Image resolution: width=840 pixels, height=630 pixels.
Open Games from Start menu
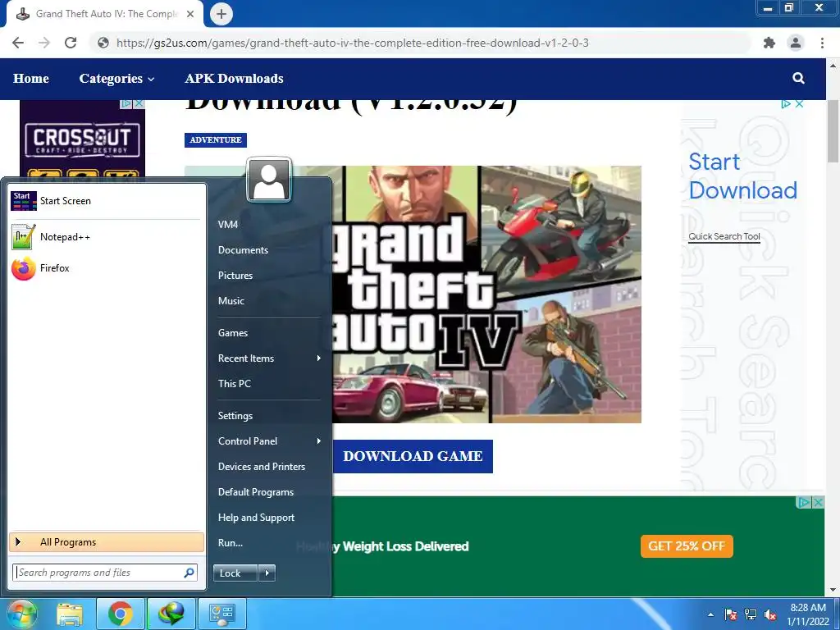tap(232, 333)
